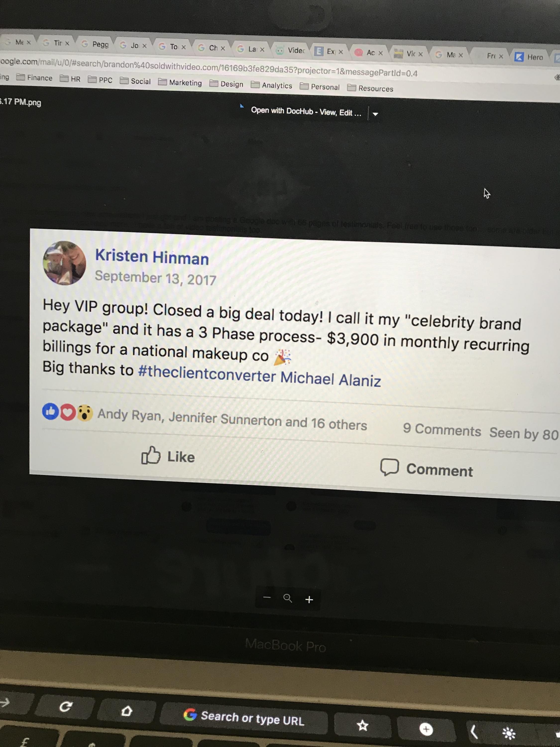Tap the Touch Bar reload icon
This screenshot has height=747, width=560.
(65, 706)
